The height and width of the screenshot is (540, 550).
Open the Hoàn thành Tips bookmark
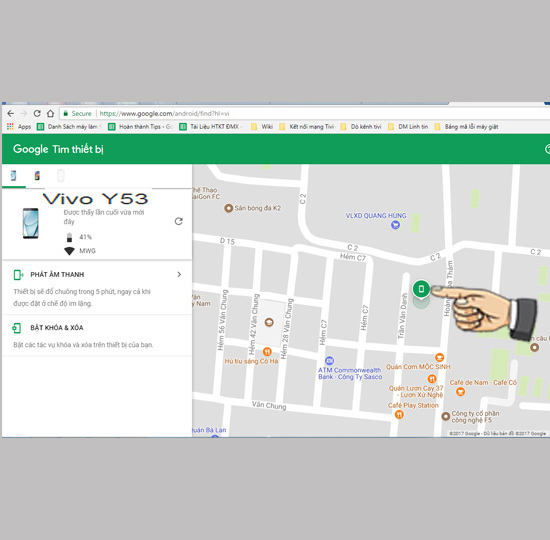tap(140, 127)
